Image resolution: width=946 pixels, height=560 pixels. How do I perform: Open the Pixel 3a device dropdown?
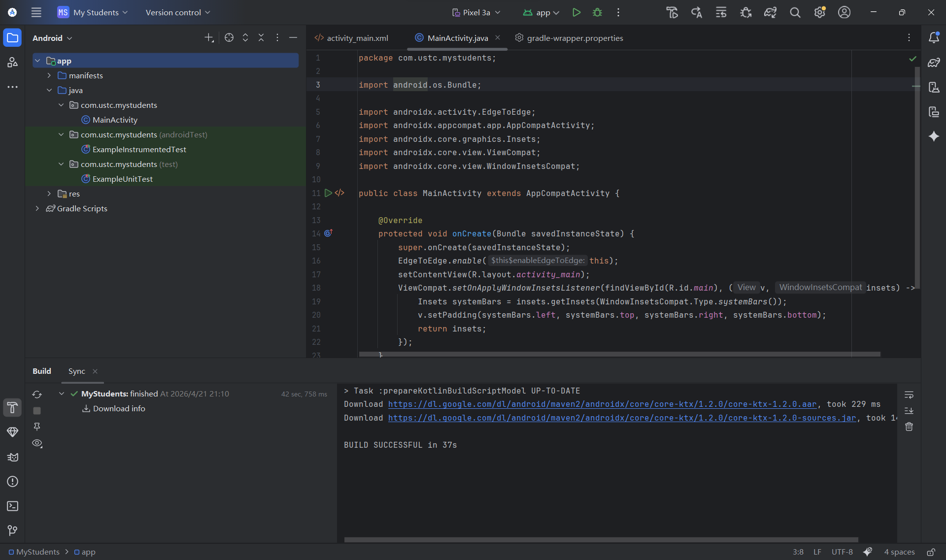(x=476, y=12)
